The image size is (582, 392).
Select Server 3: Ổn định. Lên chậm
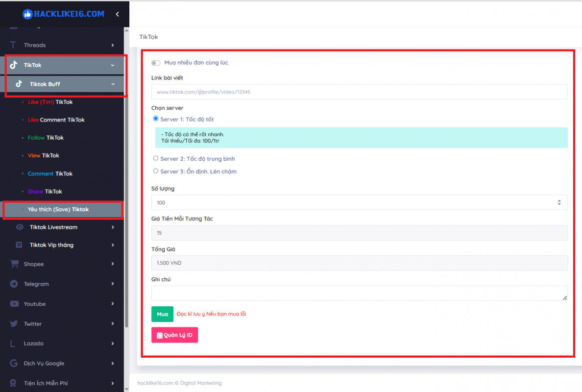[156, 171]
